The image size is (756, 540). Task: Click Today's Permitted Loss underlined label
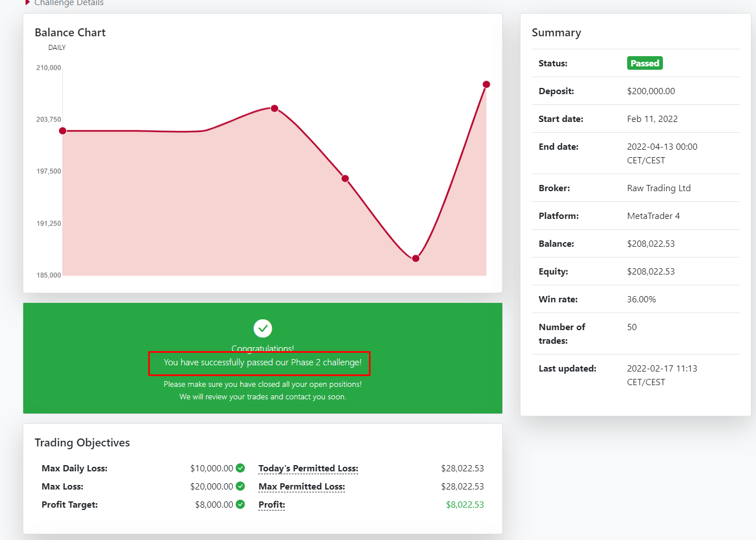(308, 469)
